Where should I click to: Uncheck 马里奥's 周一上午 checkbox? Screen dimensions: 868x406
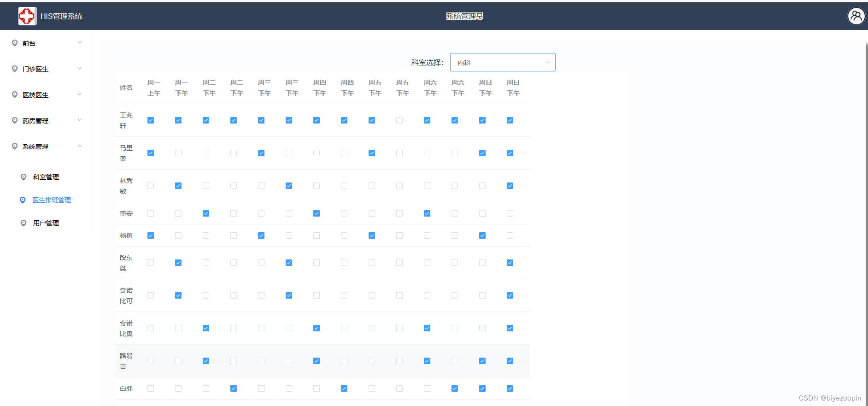coord(151,153)
